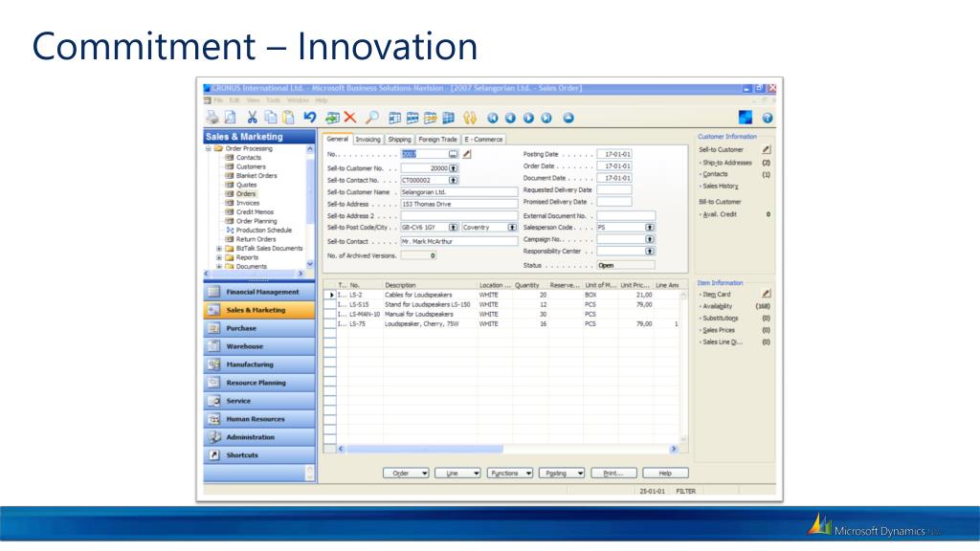Screen dimensions: 980x551
Task: Go to the Next record arrow icon
Action: tap(528, 118)
